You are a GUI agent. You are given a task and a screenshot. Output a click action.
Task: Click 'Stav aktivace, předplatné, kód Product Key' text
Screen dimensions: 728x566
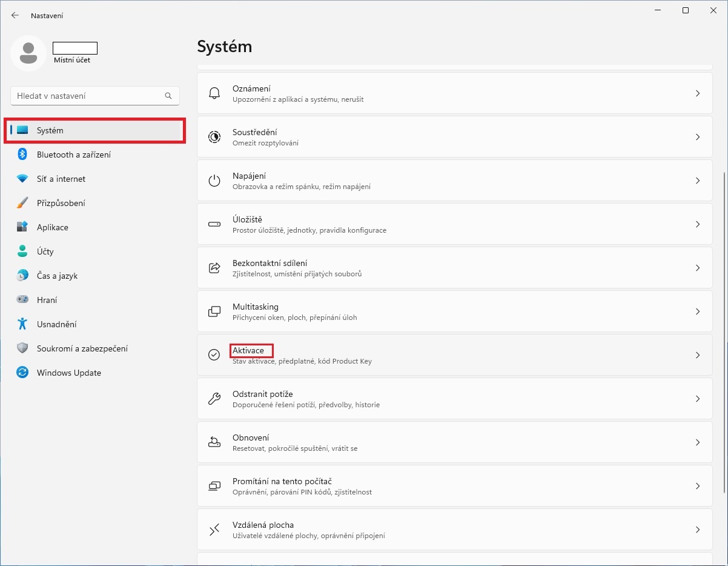tap(302, 361)
